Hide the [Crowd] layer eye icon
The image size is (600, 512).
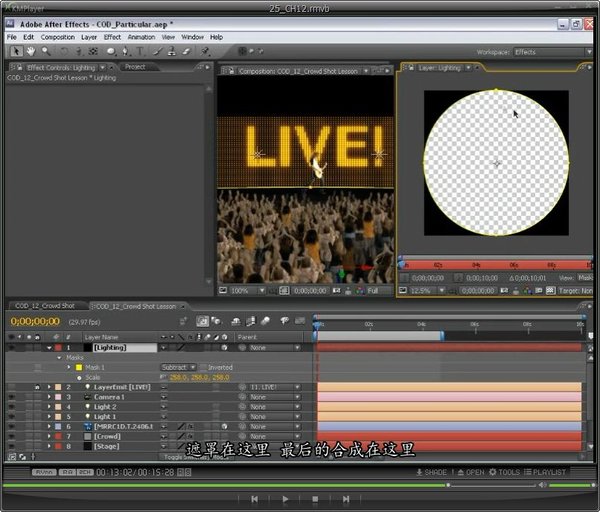point(11,436)
